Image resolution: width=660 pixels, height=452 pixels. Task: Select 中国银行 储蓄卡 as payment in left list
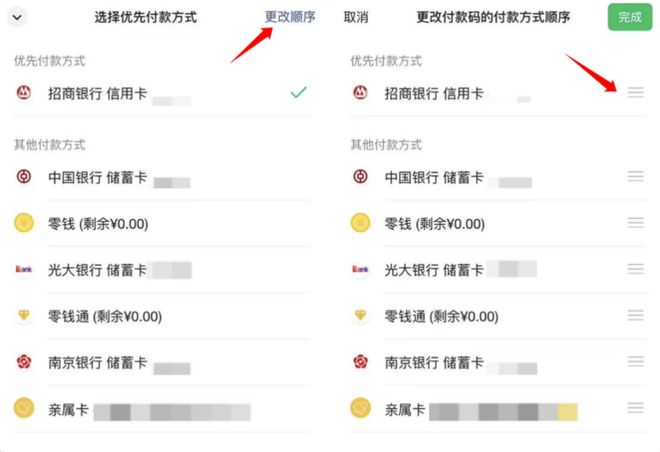[162, 177]
